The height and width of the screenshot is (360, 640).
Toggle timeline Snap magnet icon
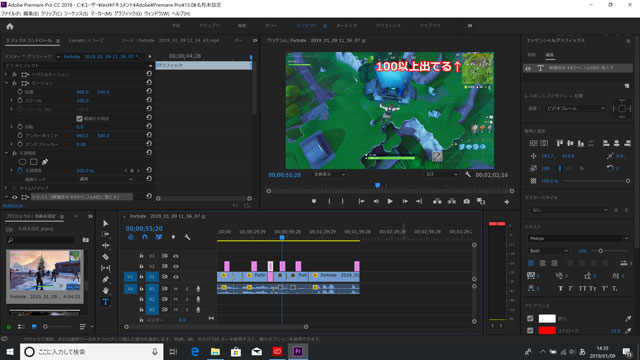coord(145,237)
